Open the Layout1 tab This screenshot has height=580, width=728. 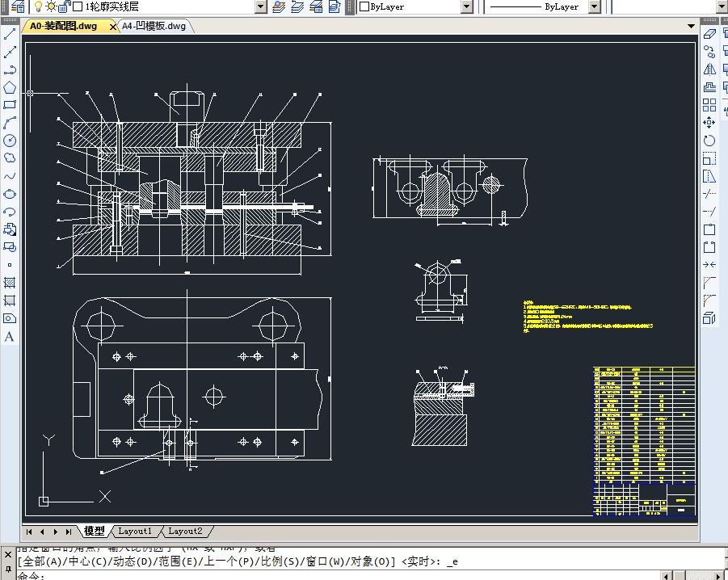[135, 531]
